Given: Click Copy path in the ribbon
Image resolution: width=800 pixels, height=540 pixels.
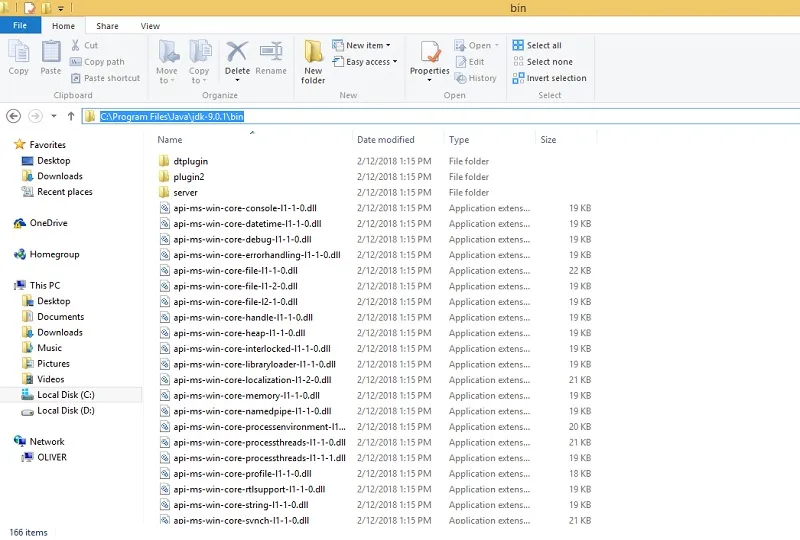Looking at the screenshot, I should point(97,62).
